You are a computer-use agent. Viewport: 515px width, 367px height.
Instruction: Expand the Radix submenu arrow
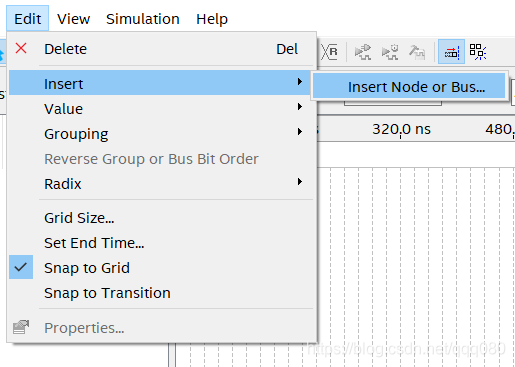click(300, 182)
